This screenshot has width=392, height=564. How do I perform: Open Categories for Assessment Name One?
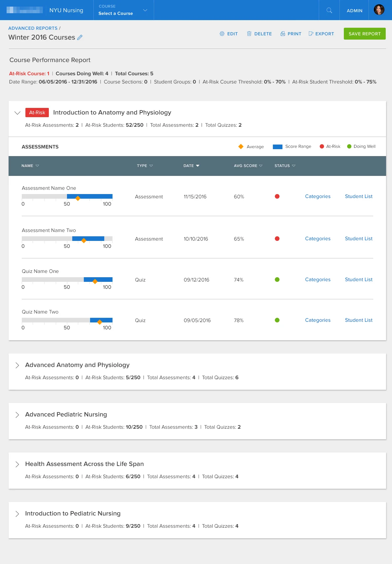(x=318, y=196)
